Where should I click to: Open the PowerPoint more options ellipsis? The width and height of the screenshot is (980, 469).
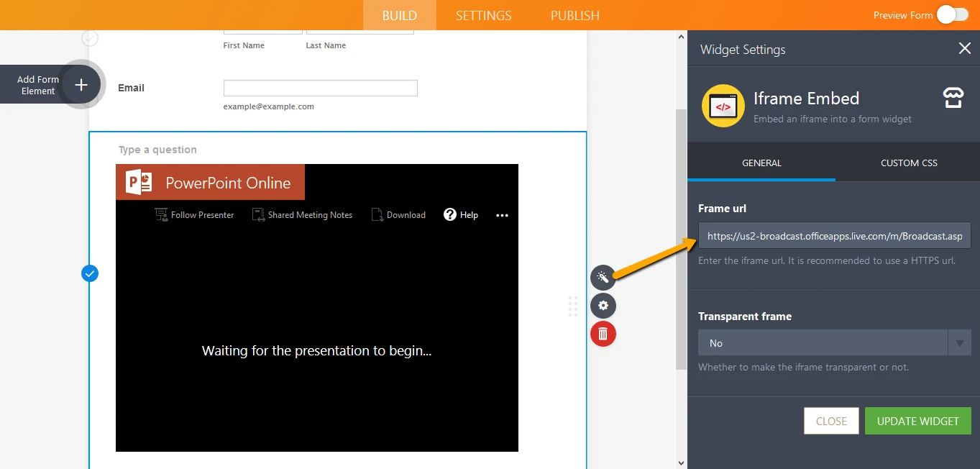[x=502, y=215]
